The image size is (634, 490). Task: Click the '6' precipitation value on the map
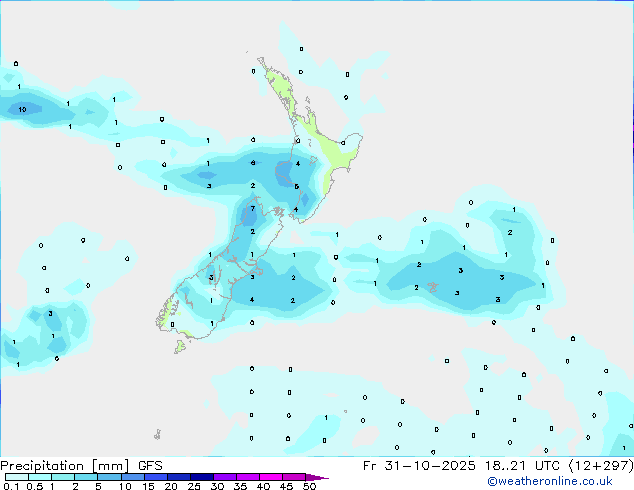point(253,163)
